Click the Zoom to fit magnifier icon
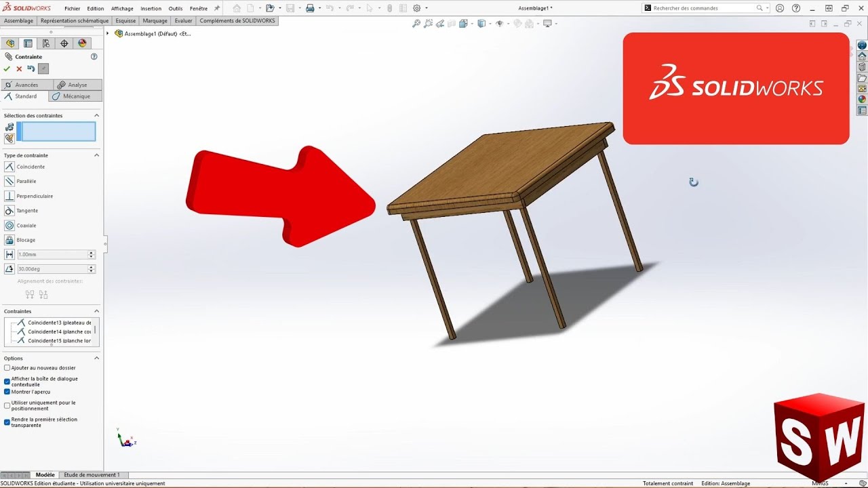Image resolution: width=868 pixels, height=488 pixels. (417, 24)
